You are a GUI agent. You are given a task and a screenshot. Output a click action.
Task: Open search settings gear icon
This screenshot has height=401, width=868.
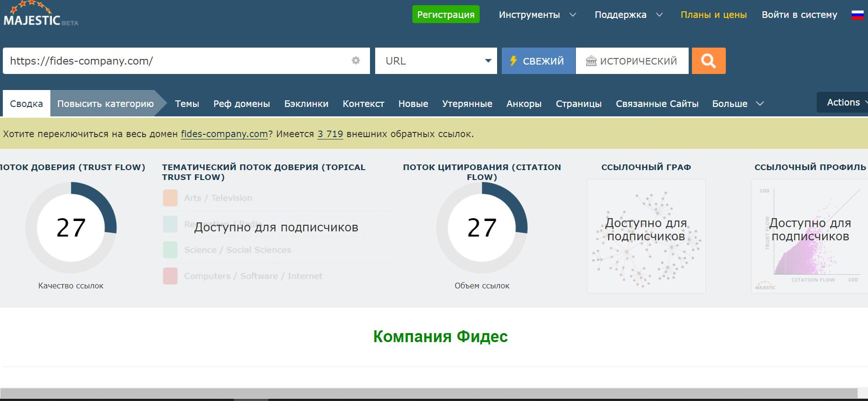tap(356, 60)
